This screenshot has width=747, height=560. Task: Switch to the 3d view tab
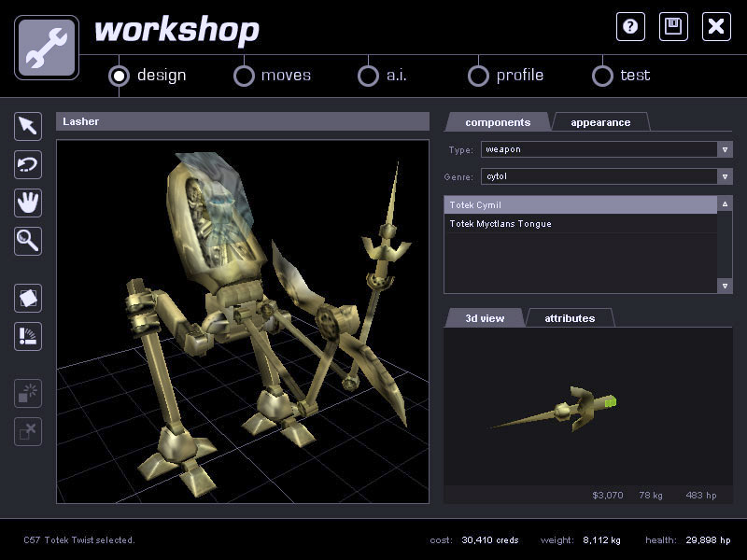tap(485, 318)
